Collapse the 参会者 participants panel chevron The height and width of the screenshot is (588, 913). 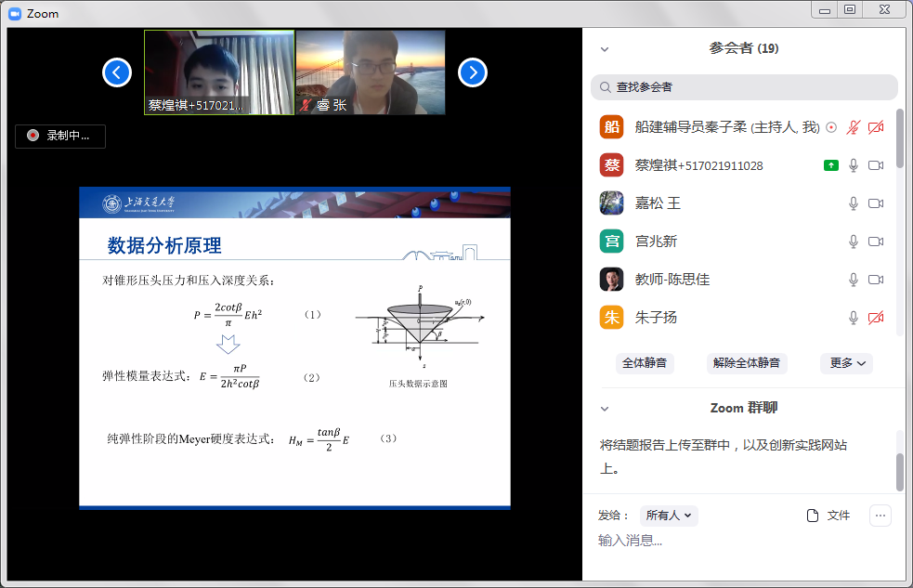(605, 49)
